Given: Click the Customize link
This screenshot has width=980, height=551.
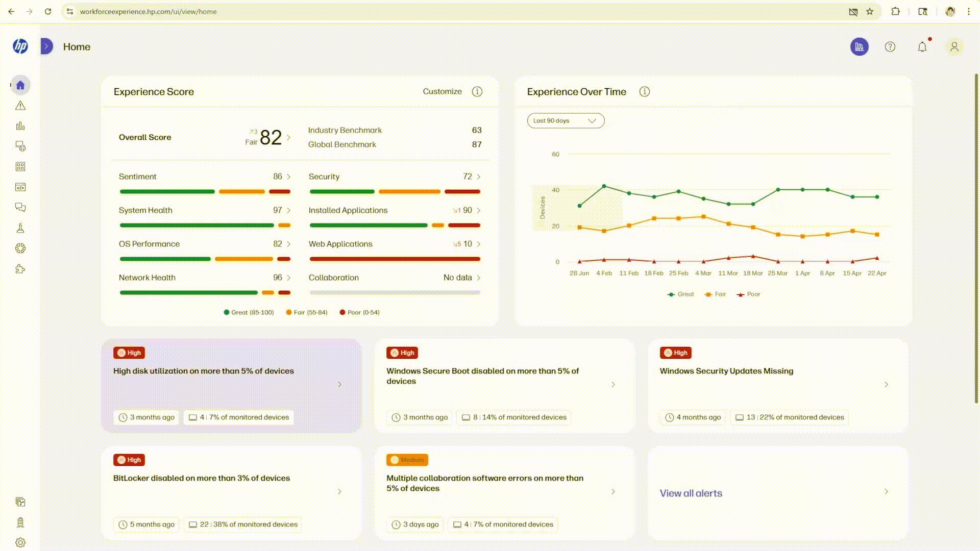Looking at the screenshot, I should pos(442,92).
